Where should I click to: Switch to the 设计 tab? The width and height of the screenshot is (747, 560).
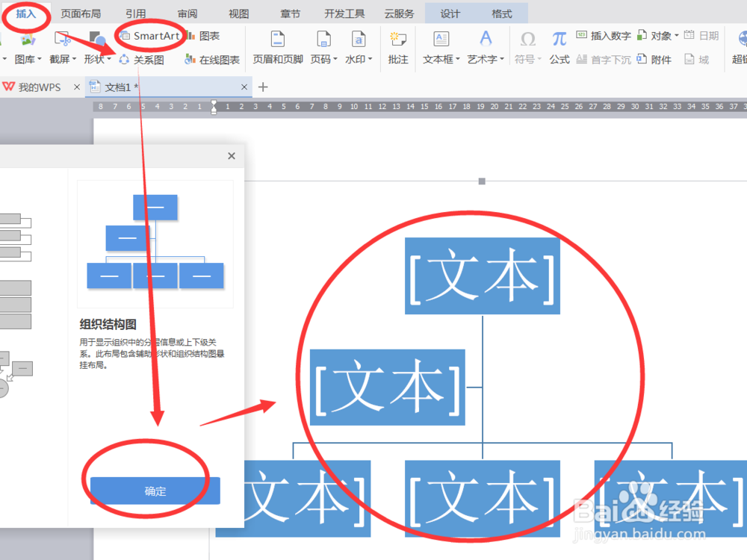point(450,13)
